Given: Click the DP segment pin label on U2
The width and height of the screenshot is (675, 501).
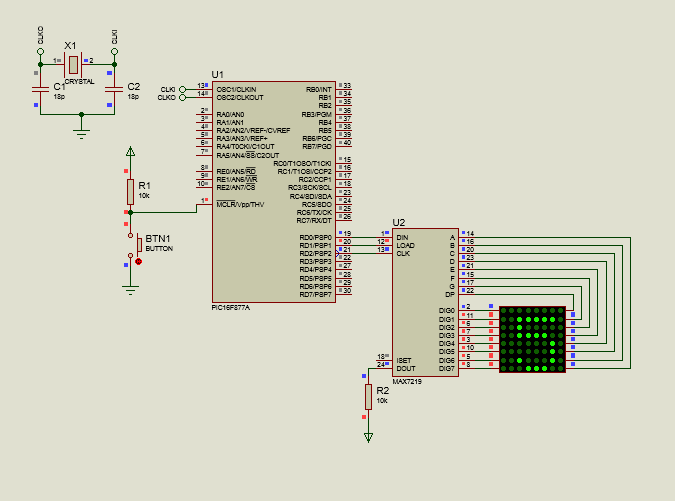Looking at the screenshot, I should (x=450, y=295).
